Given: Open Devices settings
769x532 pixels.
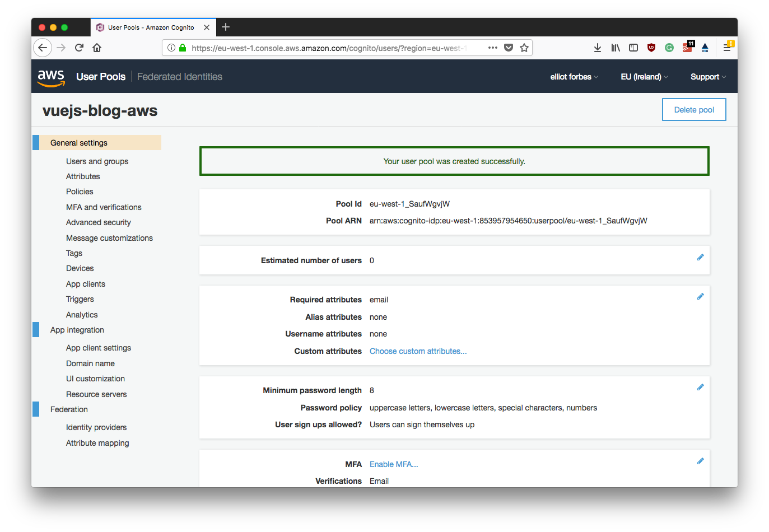Looking at the screenshot, I should pos(80,268).
